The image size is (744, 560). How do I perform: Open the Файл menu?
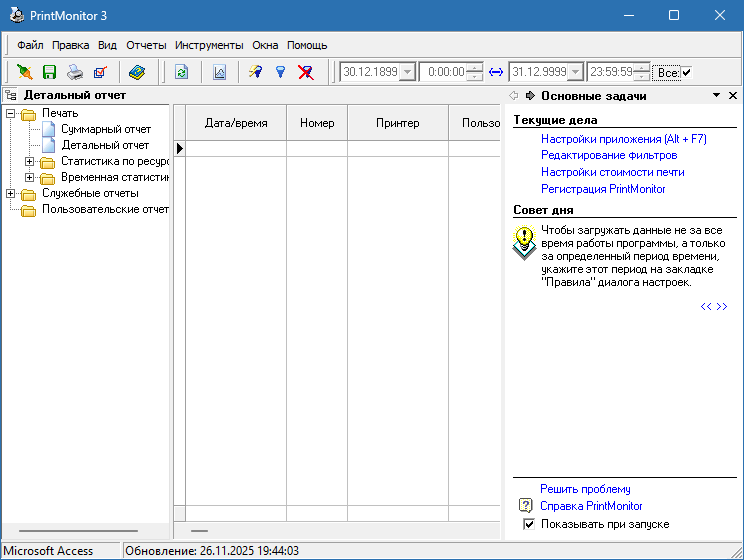pos(30,45)
